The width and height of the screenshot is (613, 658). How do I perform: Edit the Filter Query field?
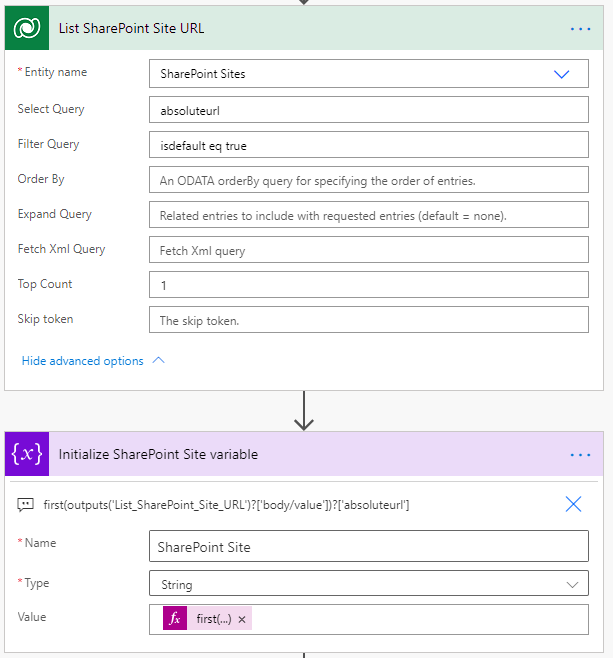[x=368, y=145]
